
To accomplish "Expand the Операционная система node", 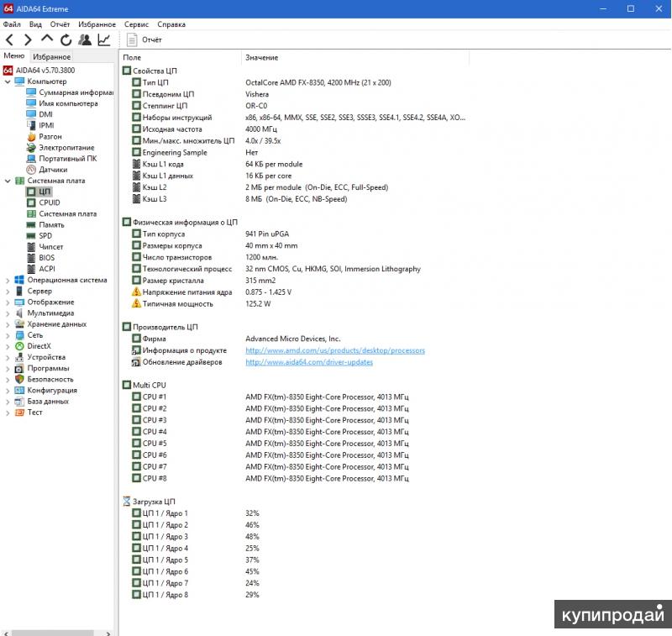I will point(8,281).
